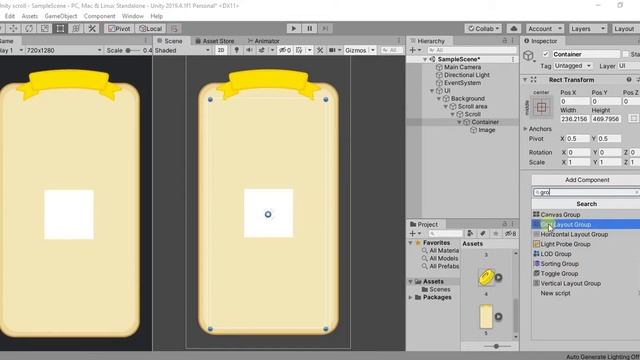Open the Layers dropdown

click(x=587, y=29)
